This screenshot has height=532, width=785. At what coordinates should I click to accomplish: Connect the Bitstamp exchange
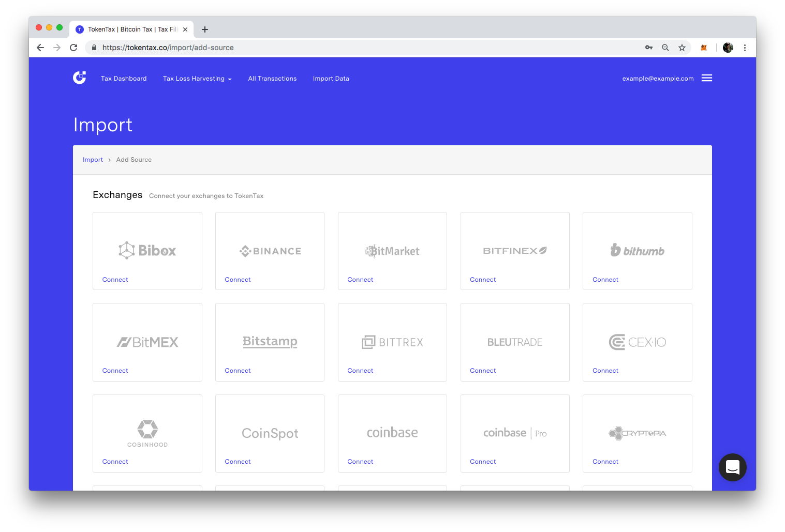click(x=238, y=371)
